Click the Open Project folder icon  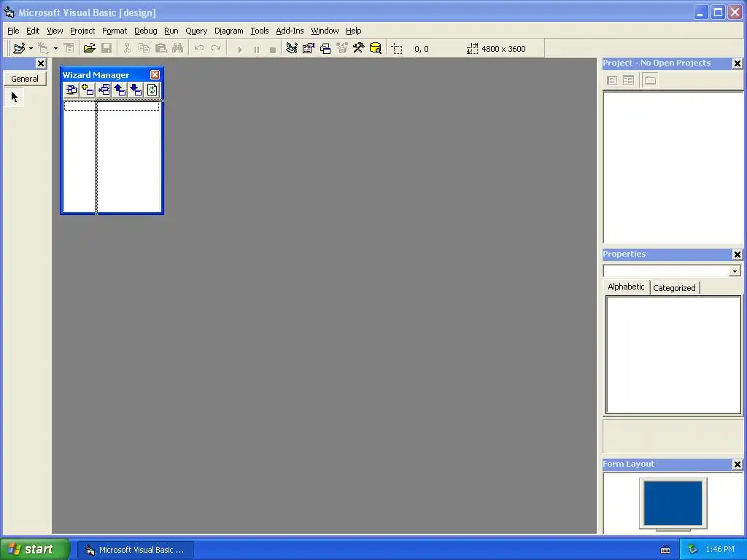(89, 48)
